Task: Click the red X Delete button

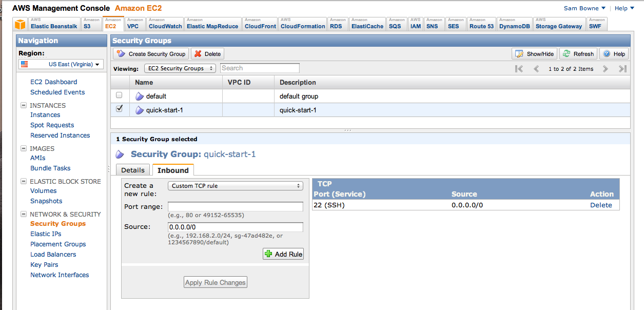Action: [207, 54]
